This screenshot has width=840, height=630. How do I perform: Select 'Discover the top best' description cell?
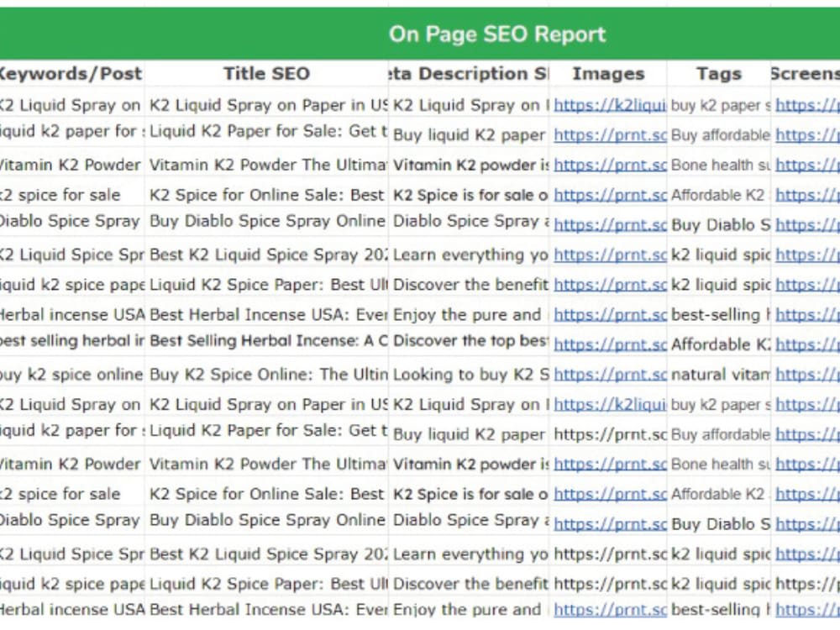click(x=468, y=341)
